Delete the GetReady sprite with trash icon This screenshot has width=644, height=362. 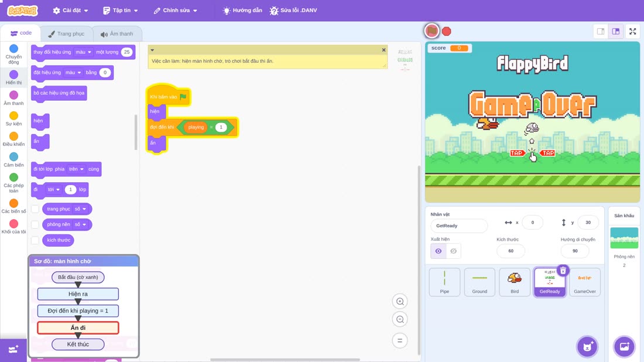(563, 271)
